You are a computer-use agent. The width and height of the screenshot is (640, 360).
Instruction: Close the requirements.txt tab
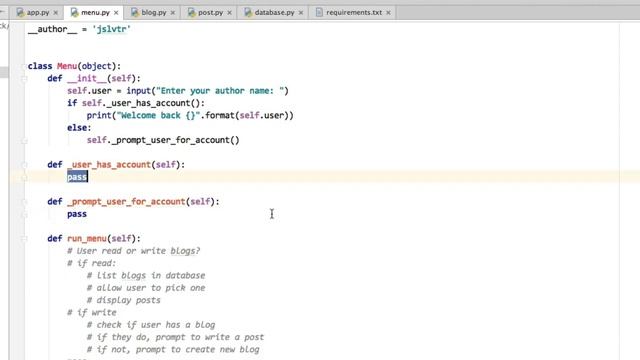pyautogui.click(x=388, y=13)
